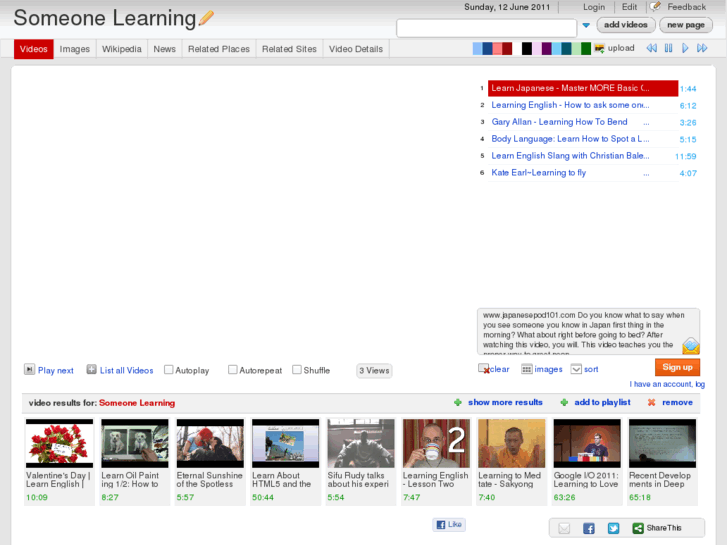Click the email envelope icon in description box

point(690,346)
